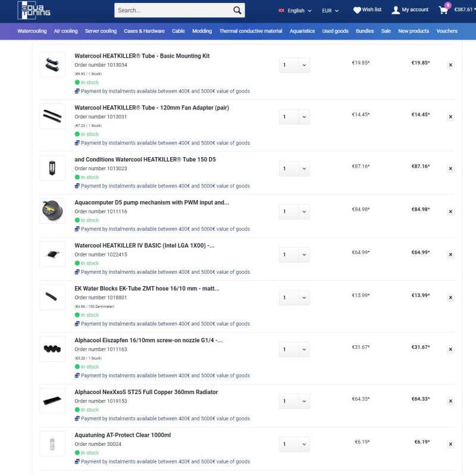Remove NexXxoS ST25 Radiator item
The height and width of the screenshot is (475, 476).
[450, 401]
